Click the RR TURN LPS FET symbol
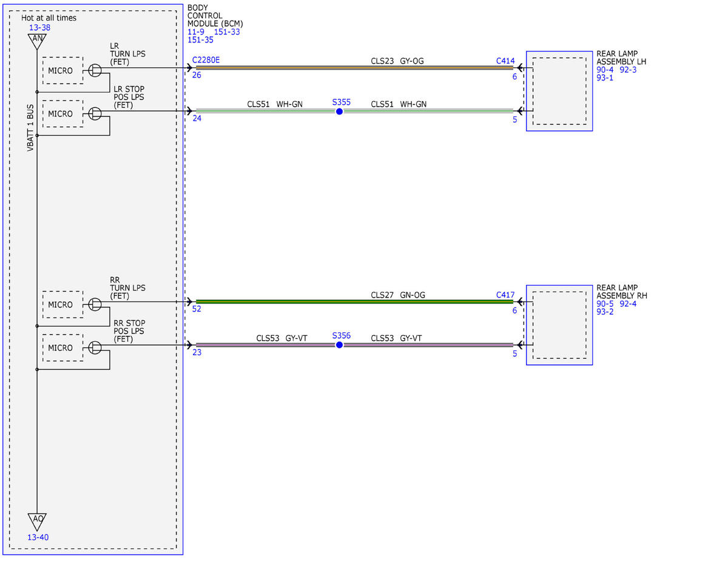 tap(95, 304)
